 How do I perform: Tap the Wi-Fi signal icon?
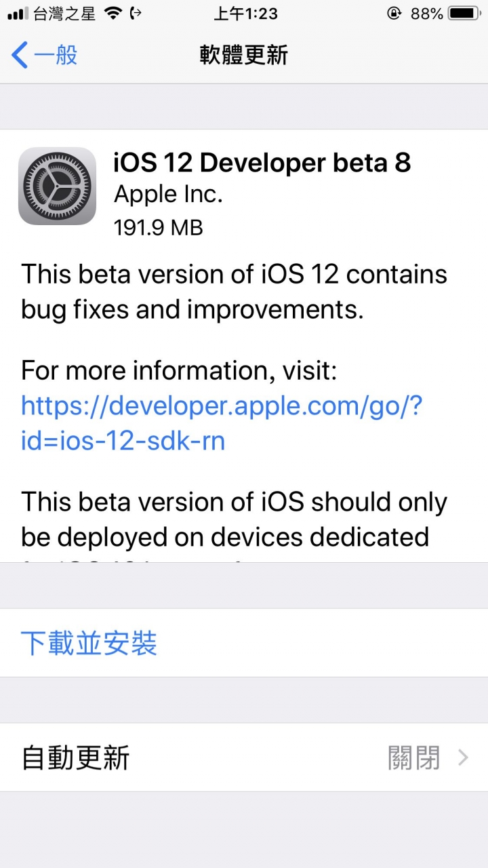click(x=113, y=13)
